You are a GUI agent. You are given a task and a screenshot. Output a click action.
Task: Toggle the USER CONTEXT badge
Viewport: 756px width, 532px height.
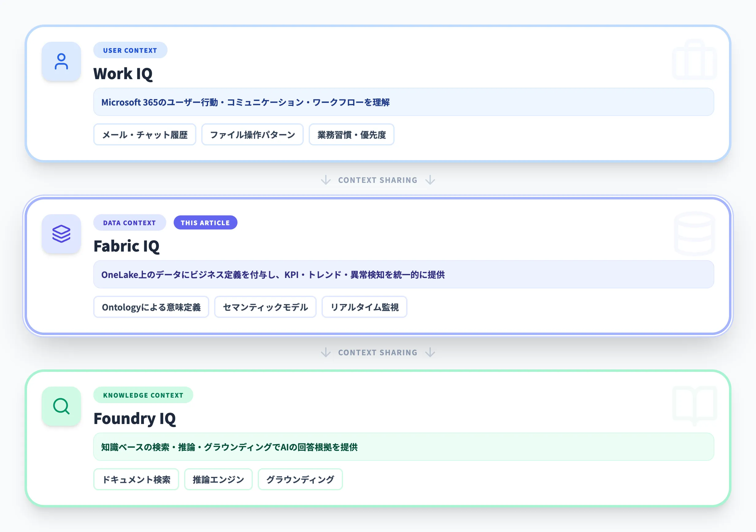(x=130, y=50)
